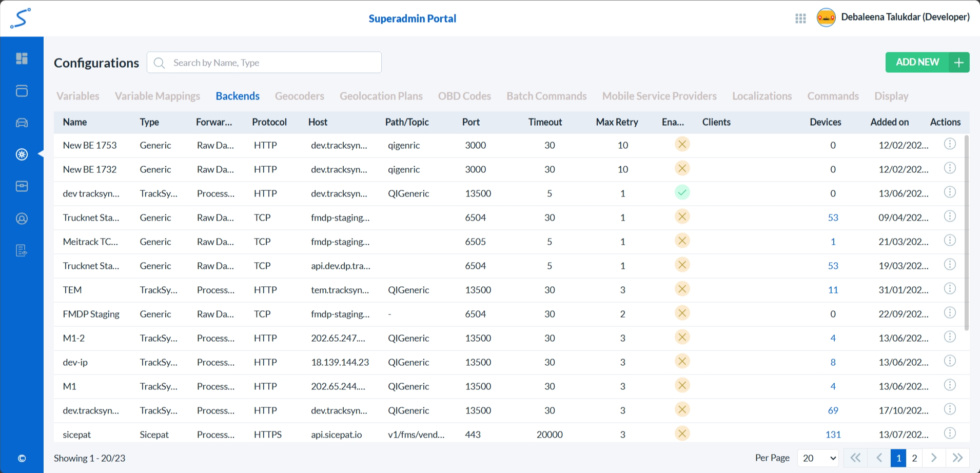The height and width of the screenshot is (473, 980).
Task: Open actions menu for sicepat row
Action: tap(950, 433)
